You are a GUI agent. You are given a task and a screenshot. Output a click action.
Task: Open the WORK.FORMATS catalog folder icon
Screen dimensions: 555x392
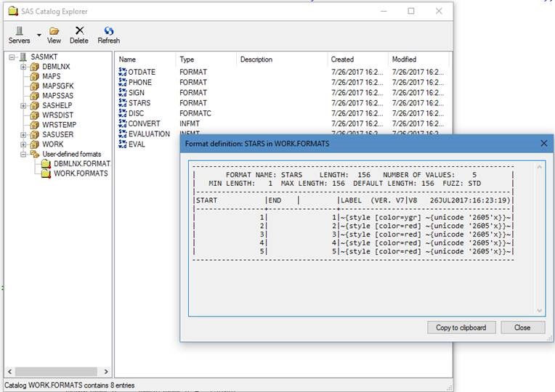46,173
